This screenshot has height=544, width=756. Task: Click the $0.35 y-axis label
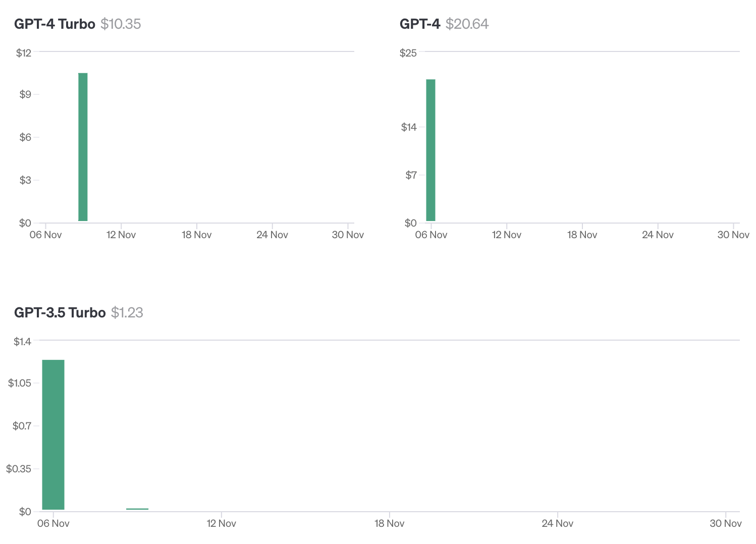tap(19, 469)
